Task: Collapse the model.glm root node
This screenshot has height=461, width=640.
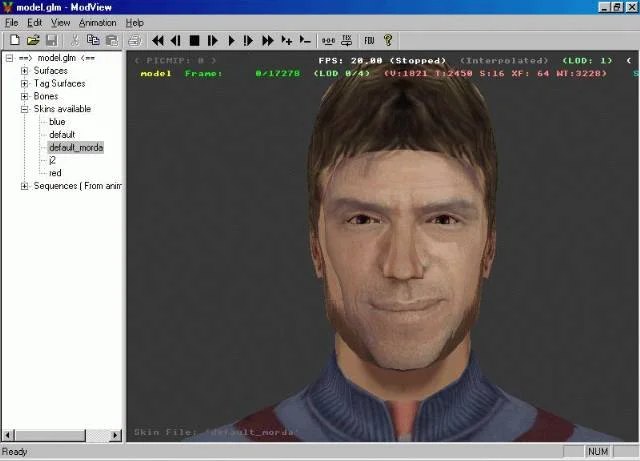Action: click(x=9, y=58)
